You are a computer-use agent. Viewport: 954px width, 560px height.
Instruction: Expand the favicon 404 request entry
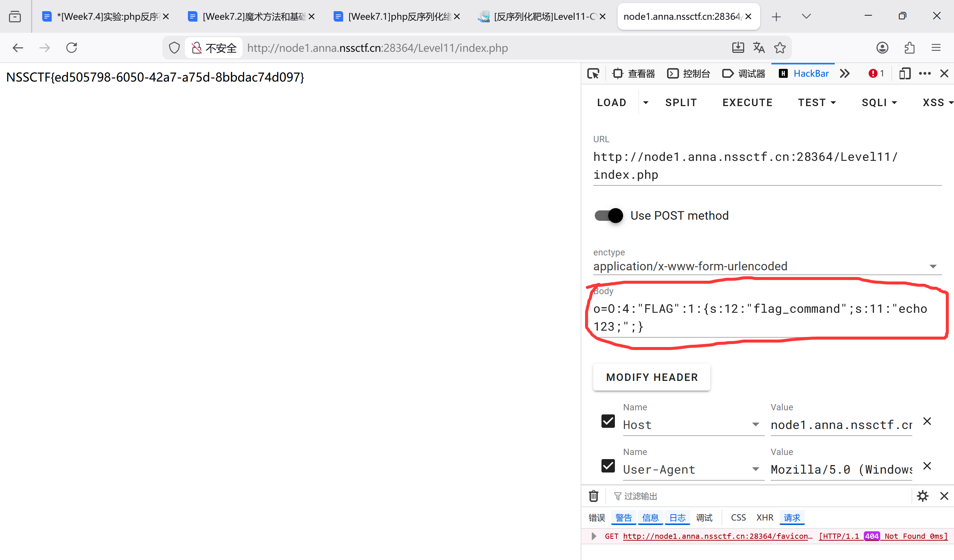click(594, 536)
